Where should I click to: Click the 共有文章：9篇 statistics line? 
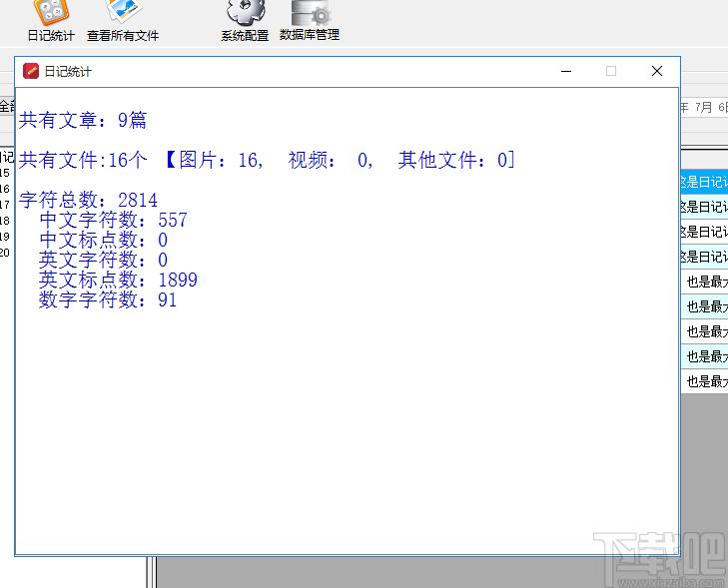83,121
